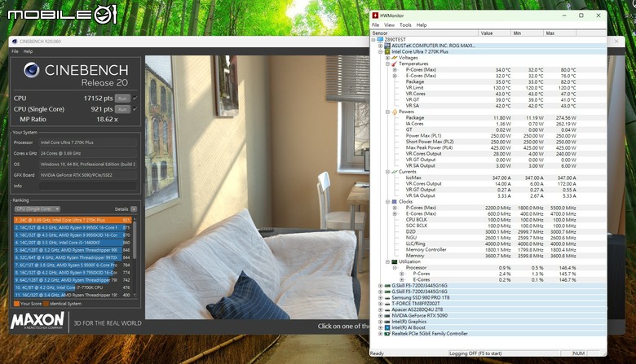The width and height of the screenshot is (636, 364).
Task: Open HWMonitor View menu
Action: click(x=390, y=25)
